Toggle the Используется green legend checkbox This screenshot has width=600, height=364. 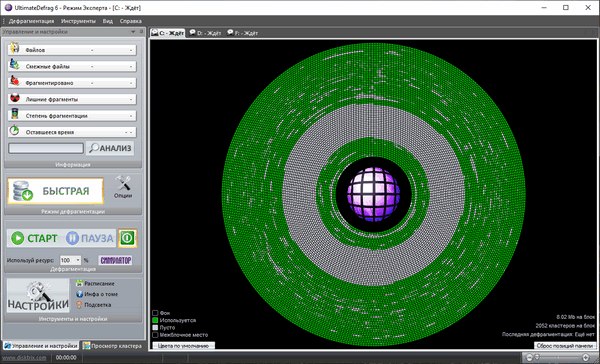coord(155,320)
